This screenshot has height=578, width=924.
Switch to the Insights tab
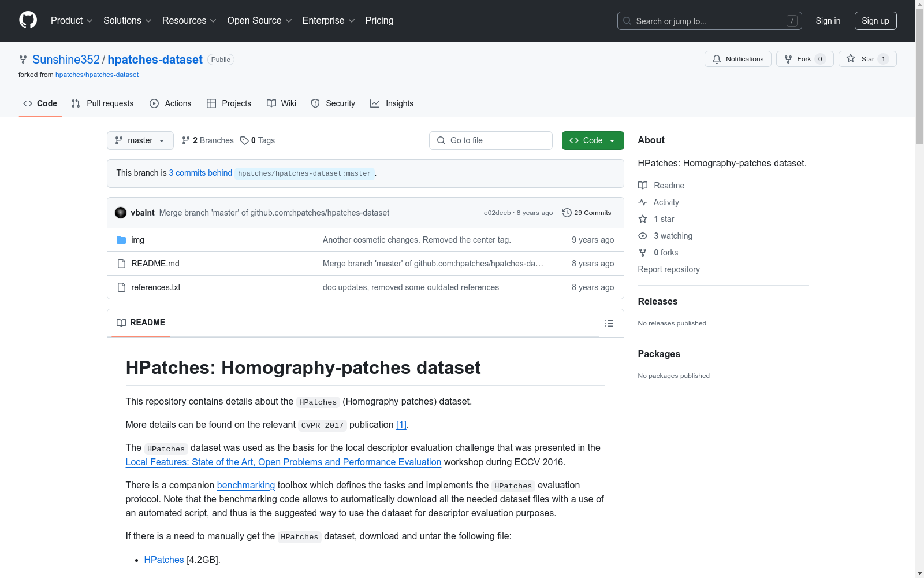coord(392,103)
